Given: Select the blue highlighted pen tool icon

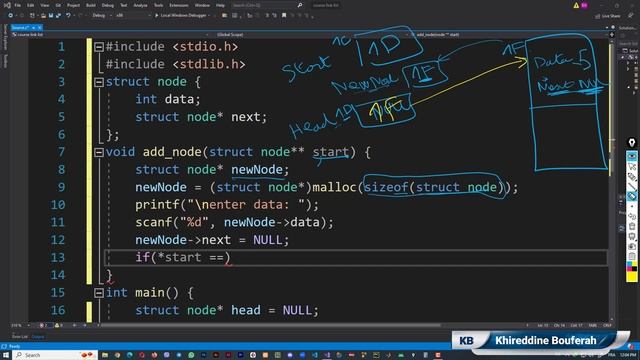Looking at the screenshot, I should [632, 196].
